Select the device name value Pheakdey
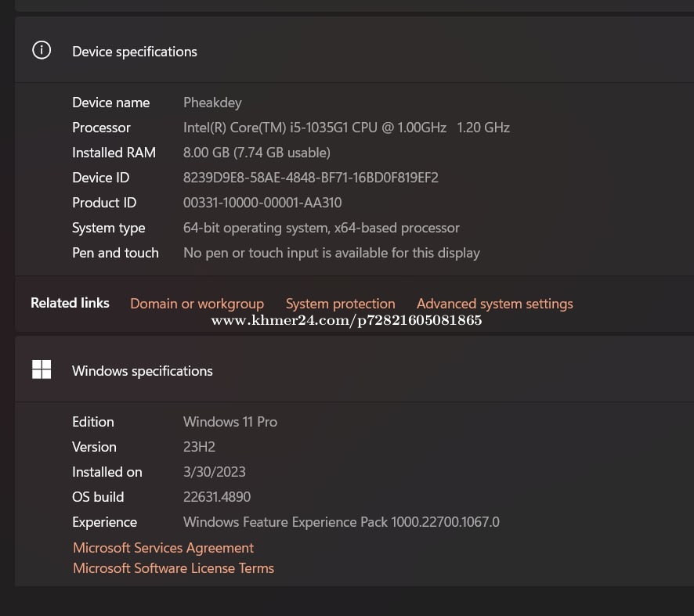The height and width of the screenshot is (616, 694). click(212, 103)
